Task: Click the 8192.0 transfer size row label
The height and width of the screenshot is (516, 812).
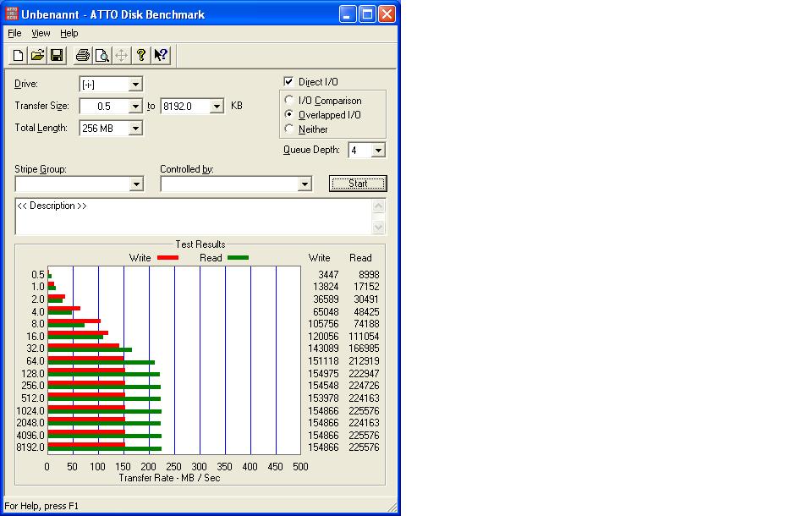Action: point(30,447)
